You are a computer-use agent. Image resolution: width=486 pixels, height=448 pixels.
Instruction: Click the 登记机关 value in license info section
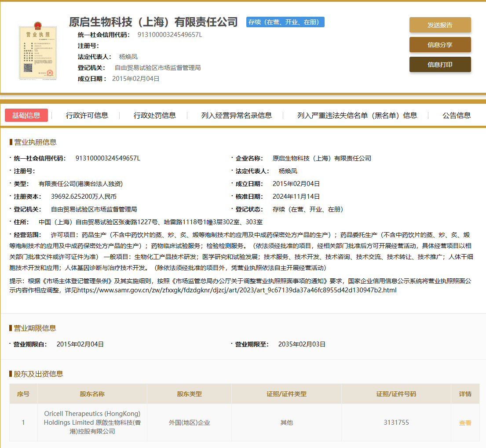94,209
